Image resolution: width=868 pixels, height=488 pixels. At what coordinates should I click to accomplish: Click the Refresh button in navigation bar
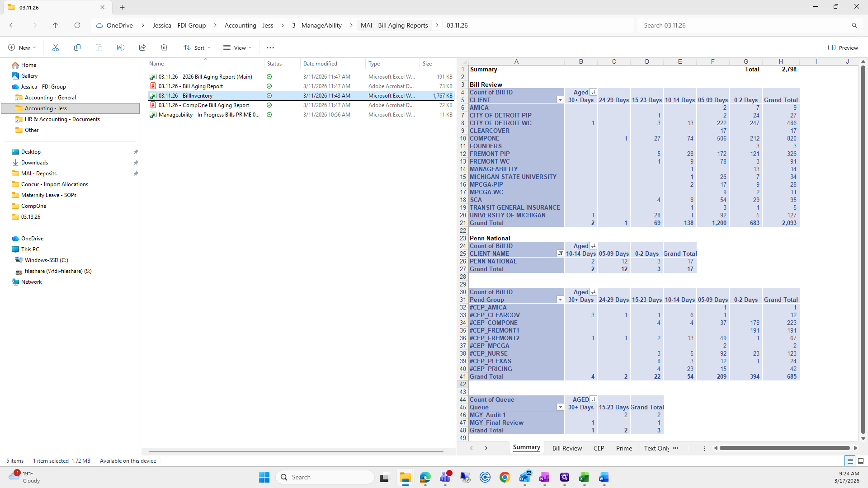coord(77,25)
